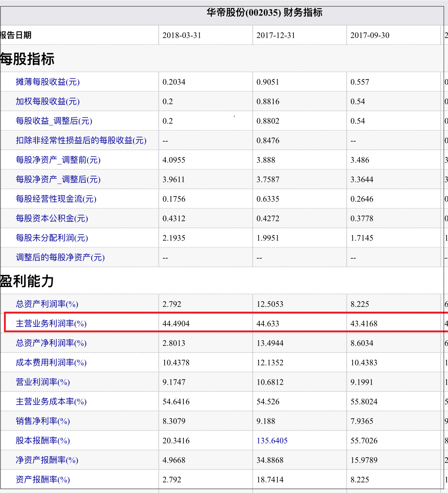Image resolution: width=448 pixels, height=493 pixels.
Task: Open the 加权每股收益(元) link
Action: (x=48, y=101)
